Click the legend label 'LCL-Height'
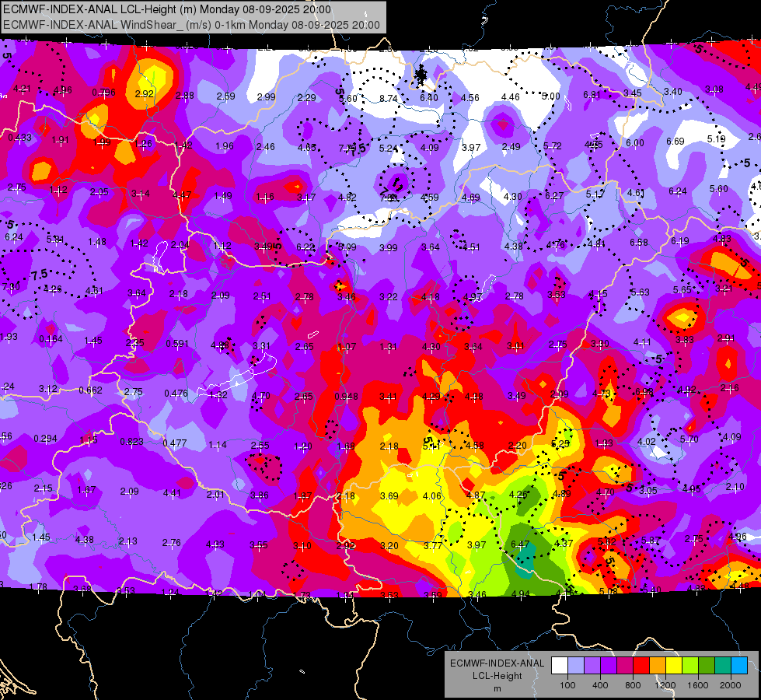This screenshot has height=700, width=761. (x=497, y=676)
